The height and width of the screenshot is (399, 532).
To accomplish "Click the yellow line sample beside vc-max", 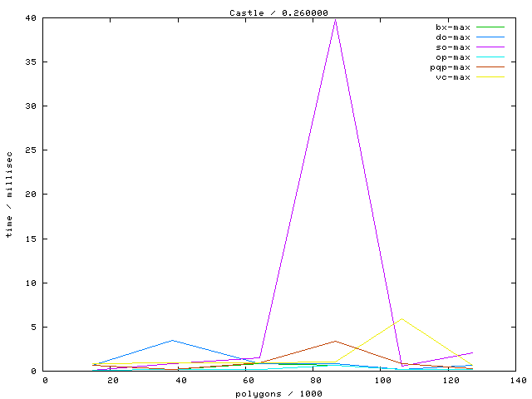I will click(490, 77).
